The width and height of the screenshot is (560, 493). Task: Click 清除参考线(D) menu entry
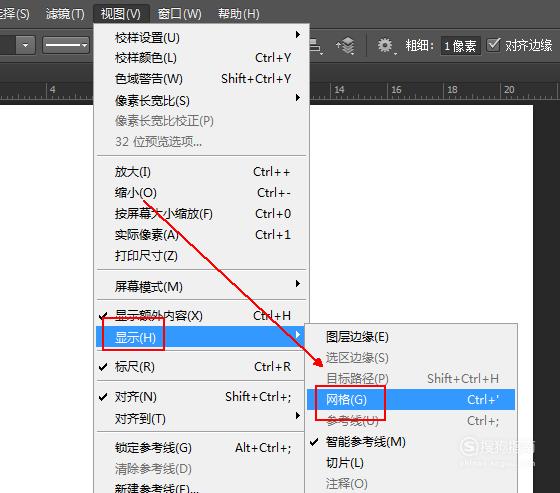pos(201,469)
